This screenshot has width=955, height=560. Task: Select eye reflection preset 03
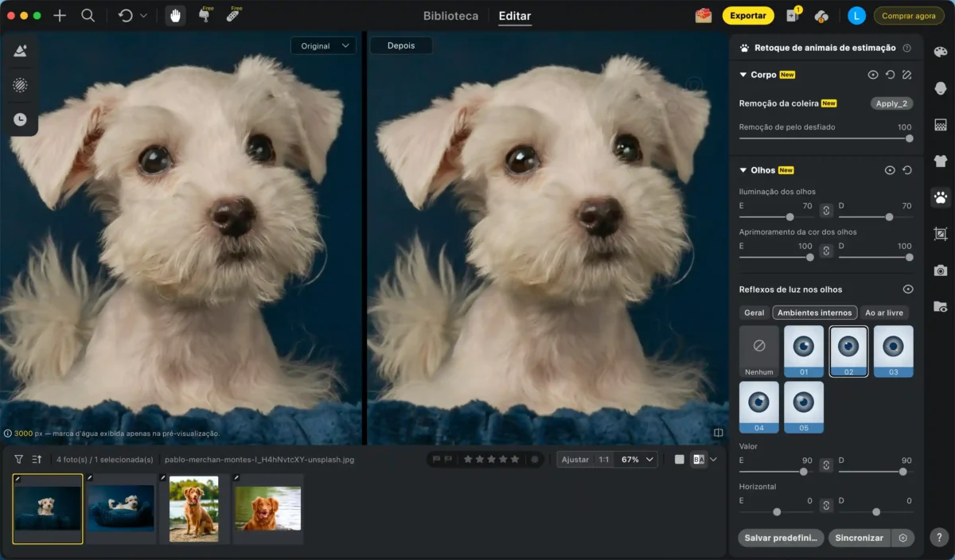click(x=893, y=351)
